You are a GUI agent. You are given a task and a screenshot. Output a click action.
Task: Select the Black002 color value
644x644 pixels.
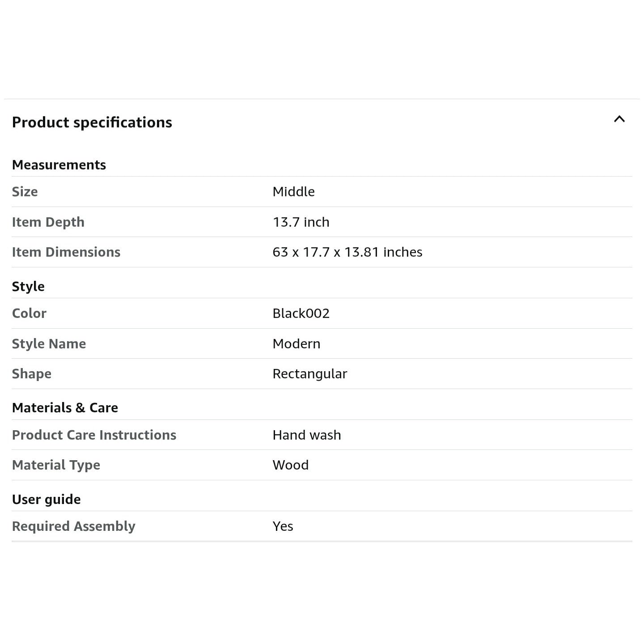301,314
